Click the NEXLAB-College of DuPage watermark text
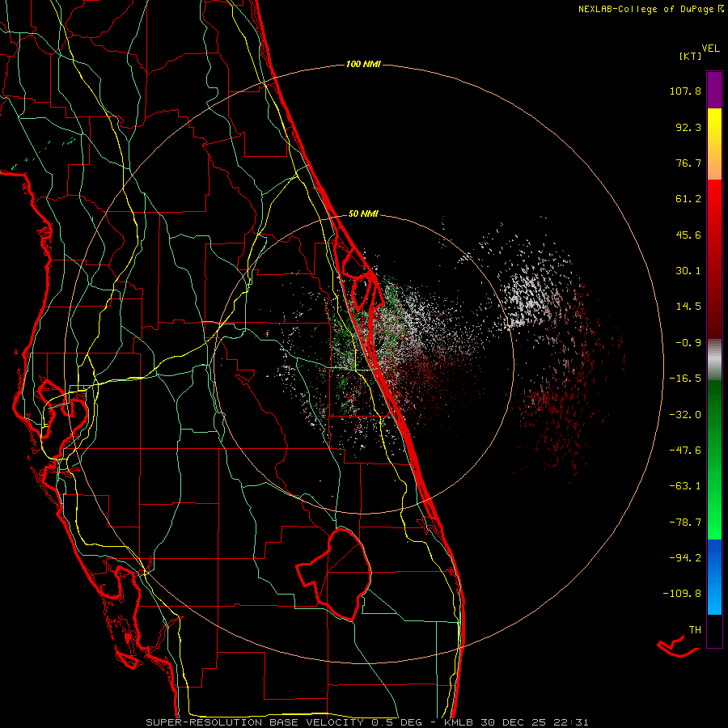Viewport: 728px width, 728px height. [x=651, y=9]
